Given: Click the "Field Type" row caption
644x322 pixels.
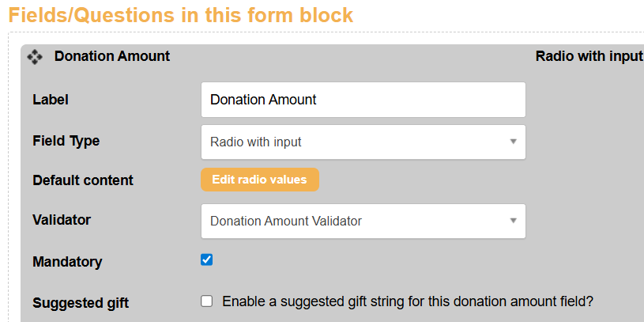Looking at the screenshot, I should (x=66, y=141).
